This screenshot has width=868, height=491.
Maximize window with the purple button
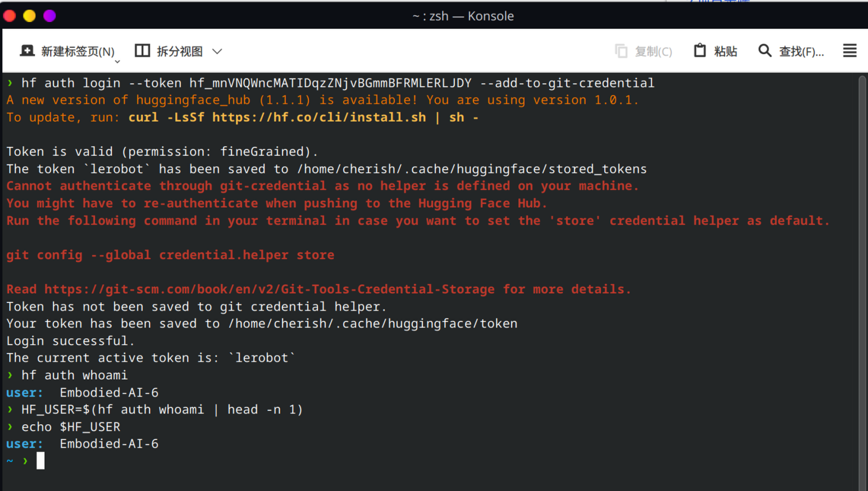49,16
